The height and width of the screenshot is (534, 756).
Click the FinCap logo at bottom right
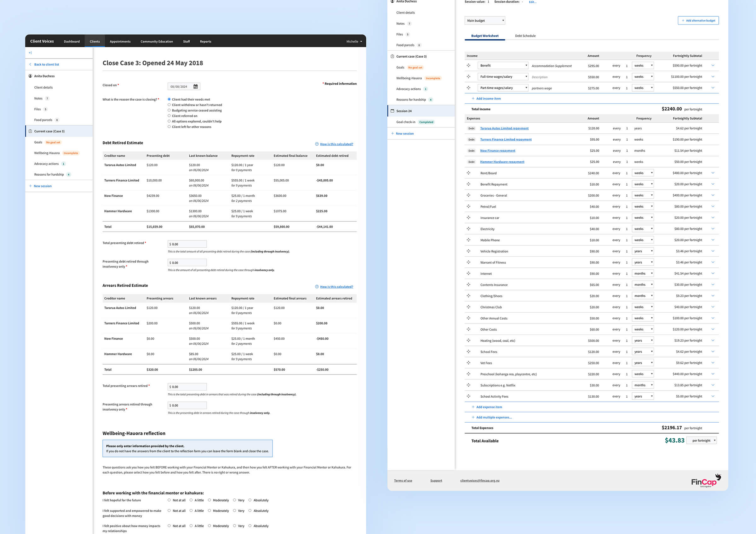coord(705,481)
